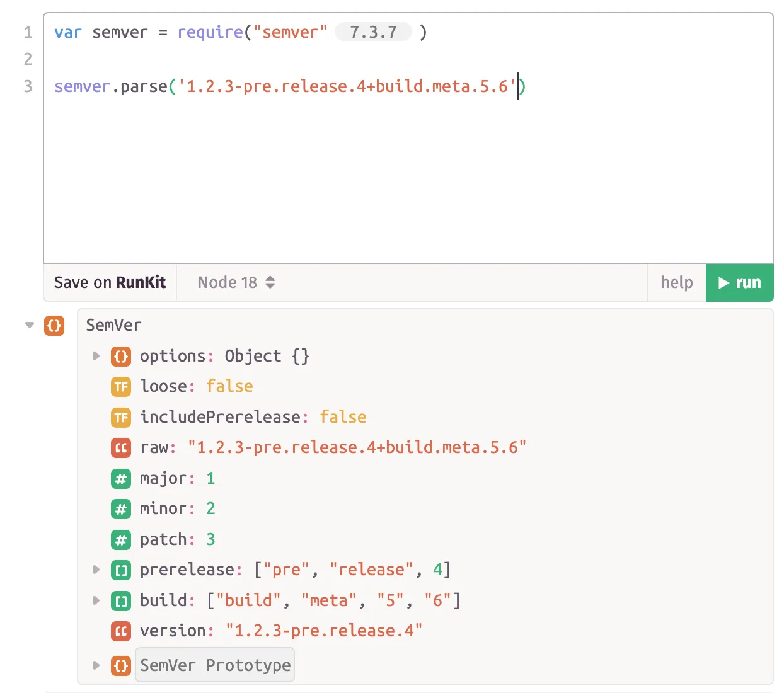Open the Node 18 version selector
This screenshot has width=784, height=693.
click(234, 282)
